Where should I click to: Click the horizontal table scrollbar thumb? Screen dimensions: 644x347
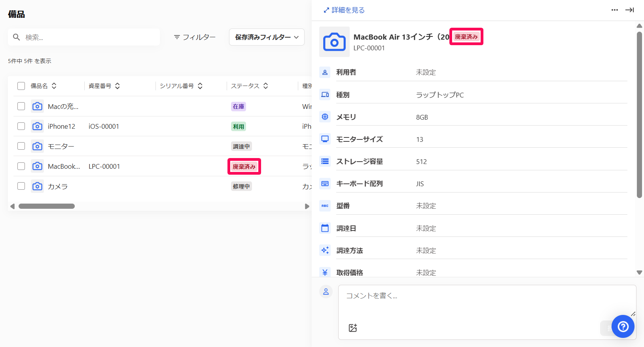(x=47, y=206)
